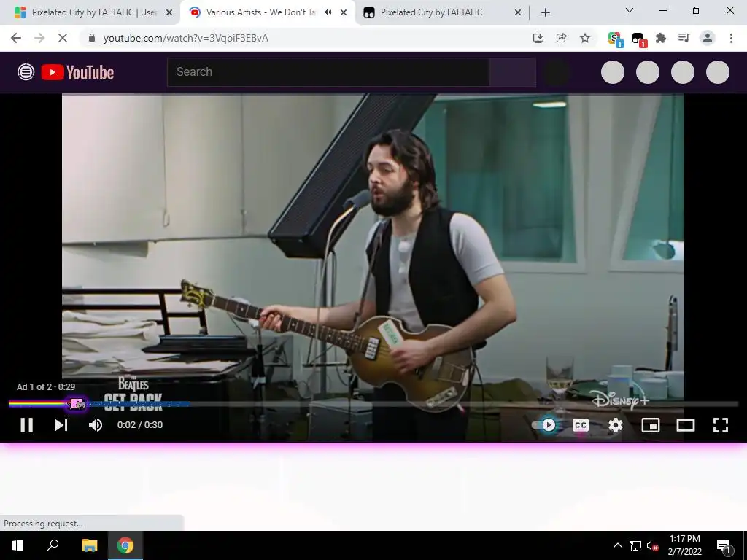This screenshot has width=747, height=560.
Task: Install the app from address bar
Action: 538,38
